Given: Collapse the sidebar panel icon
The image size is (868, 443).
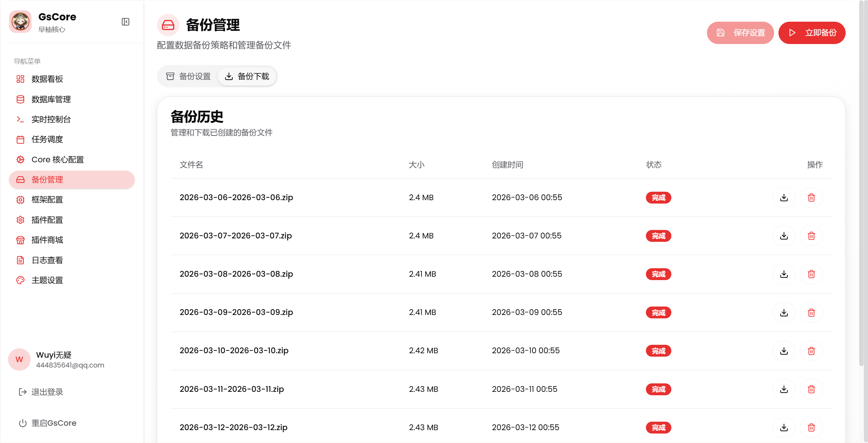Looking at the screenshot, I should [x=125, y=22].
